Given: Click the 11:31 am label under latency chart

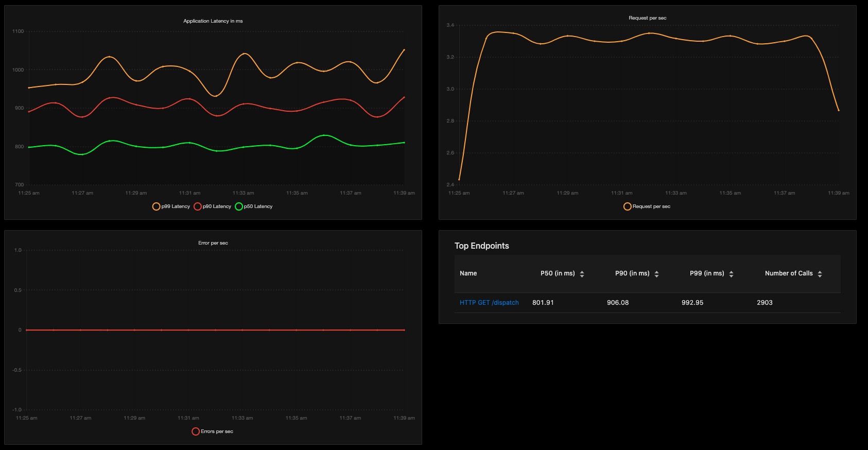Looking at the screenshot, I should [189, 193].
